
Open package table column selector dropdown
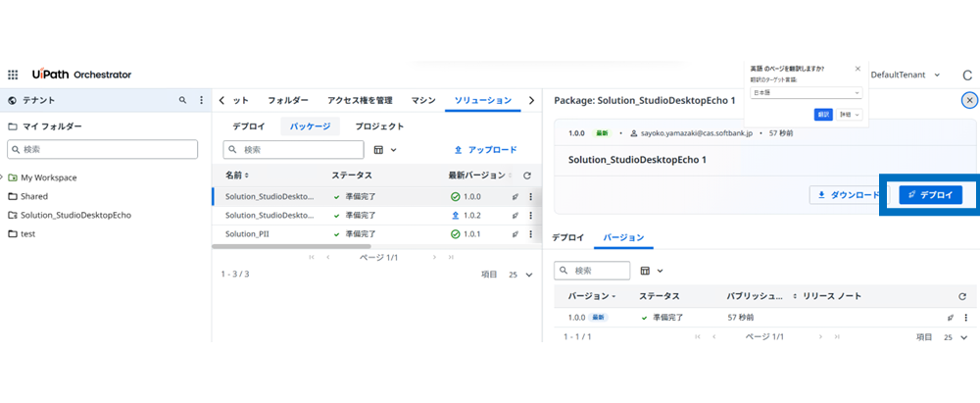click(x=384, y=150)
